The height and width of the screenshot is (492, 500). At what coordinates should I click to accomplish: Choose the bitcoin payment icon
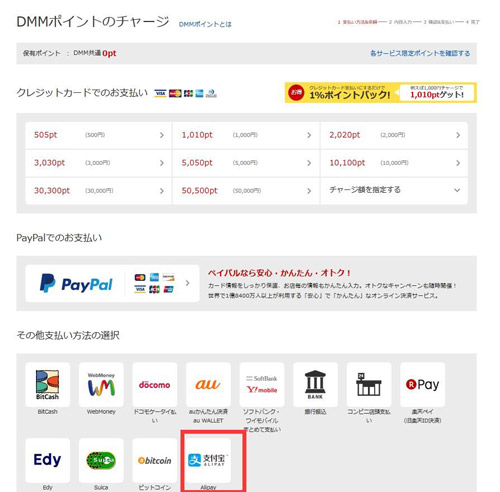click(155, 460)
